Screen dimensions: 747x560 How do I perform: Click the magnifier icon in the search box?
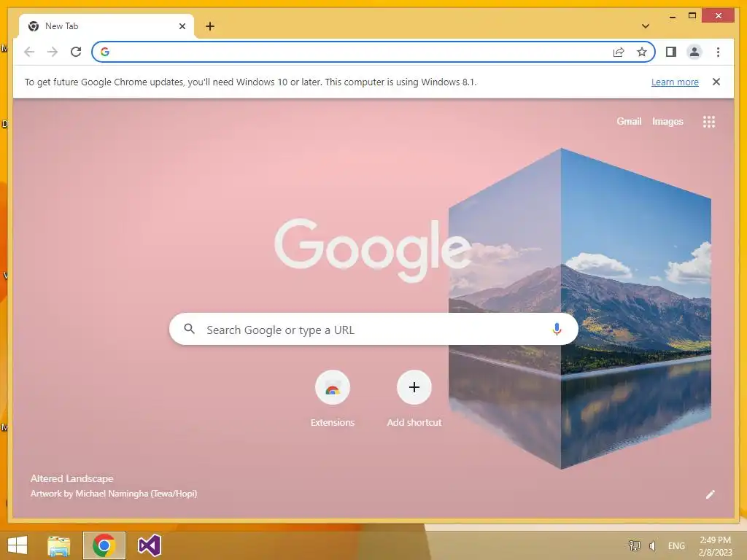click(189, 329)
